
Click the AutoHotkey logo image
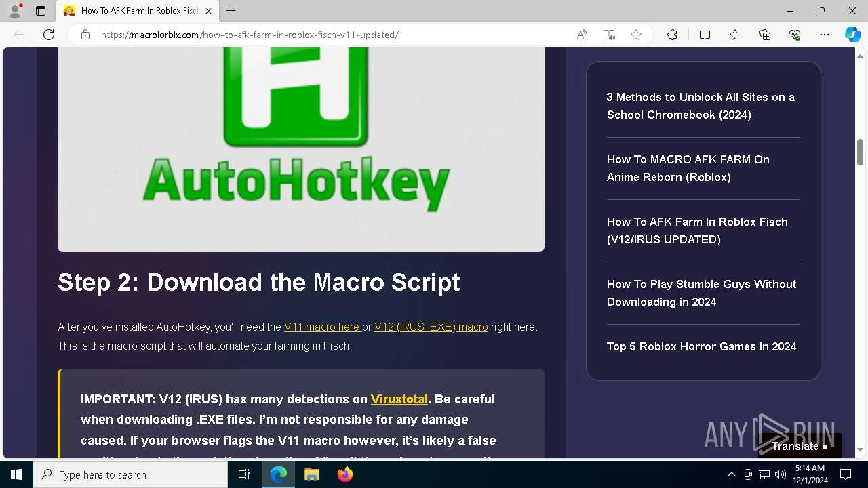301,150
